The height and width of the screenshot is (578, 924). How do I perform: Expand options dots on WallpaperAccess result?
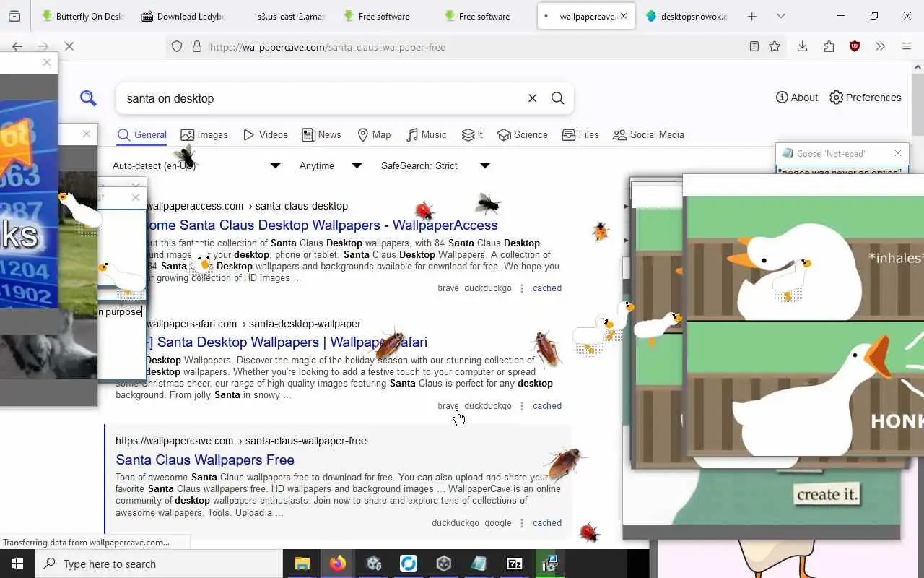522,288
